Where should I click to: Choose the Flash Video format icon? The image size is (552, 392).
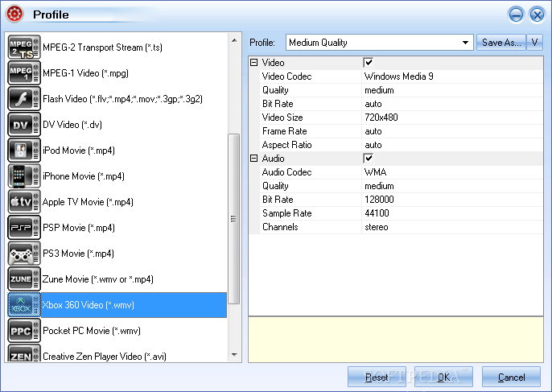(x=24, y=99)
